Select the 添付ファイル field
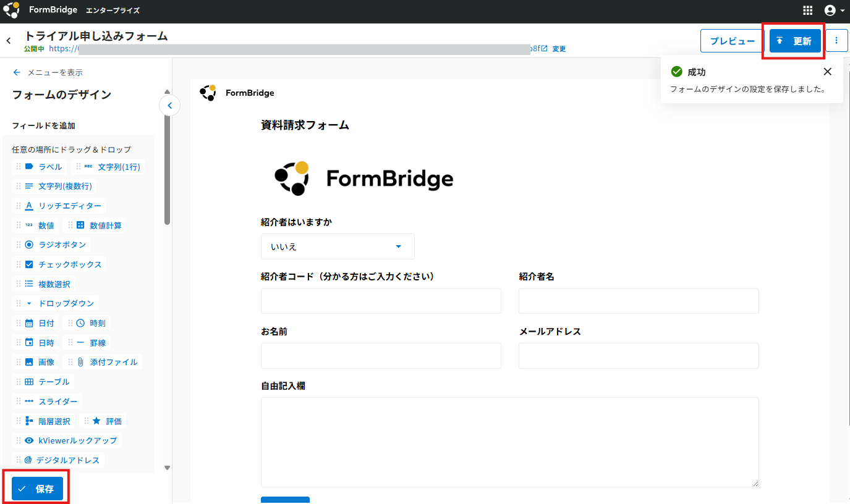This screenshot has height=504, width=850. (103, 362)
